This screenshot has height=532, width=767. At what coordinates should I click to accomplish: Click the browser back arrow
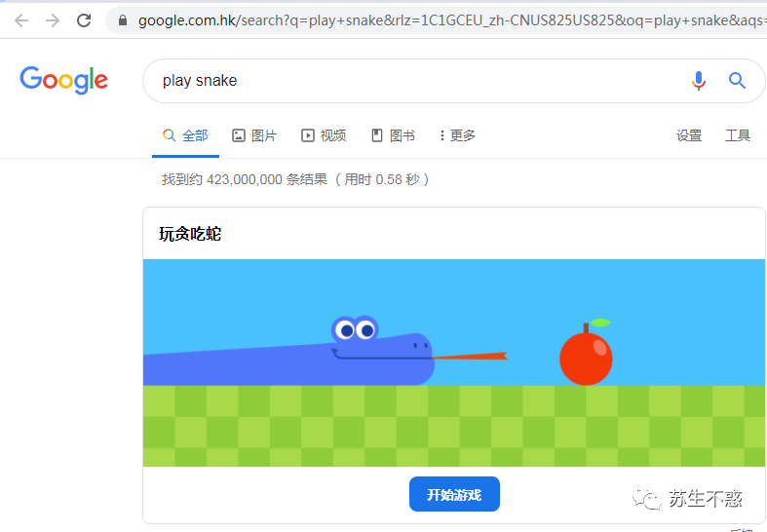pyautogui.click(x=21, y=20)
